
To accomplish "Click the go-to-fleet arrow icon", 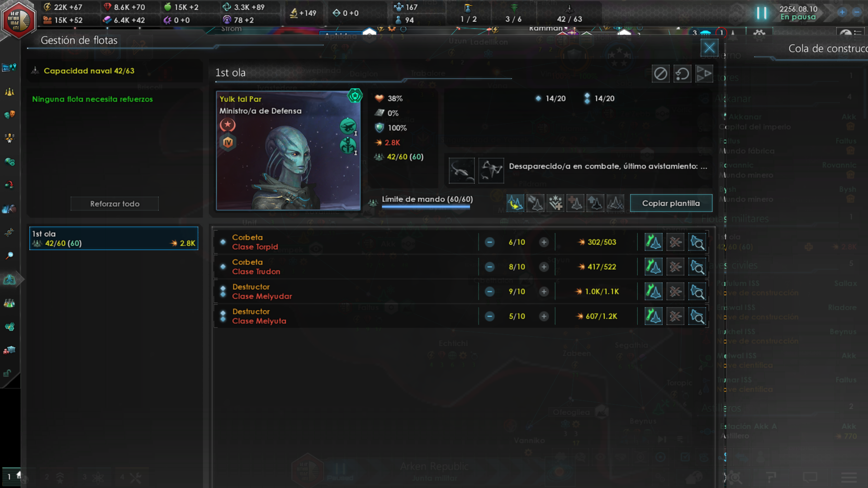I will (x=704, y=74).
